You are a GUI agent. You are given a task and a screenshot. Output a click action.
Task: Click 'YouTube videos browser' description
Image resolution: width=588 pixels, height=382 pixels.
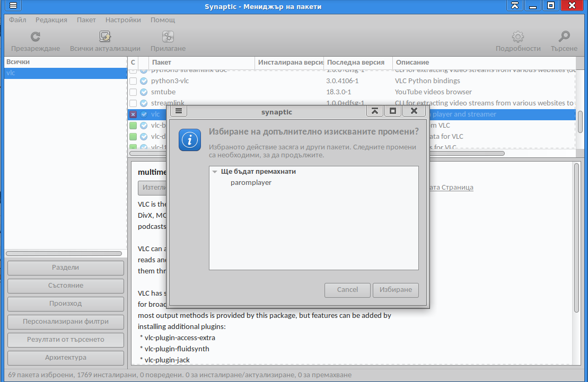tap(433, 92)
